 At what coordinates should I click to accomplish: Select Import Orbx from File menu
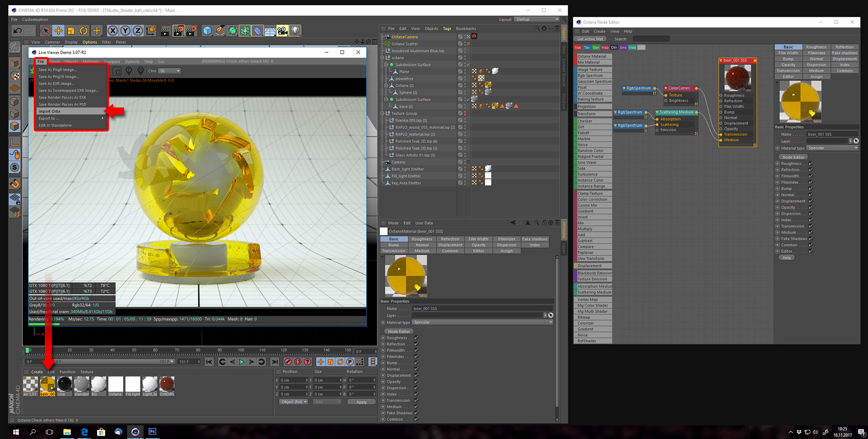point(71,111)
